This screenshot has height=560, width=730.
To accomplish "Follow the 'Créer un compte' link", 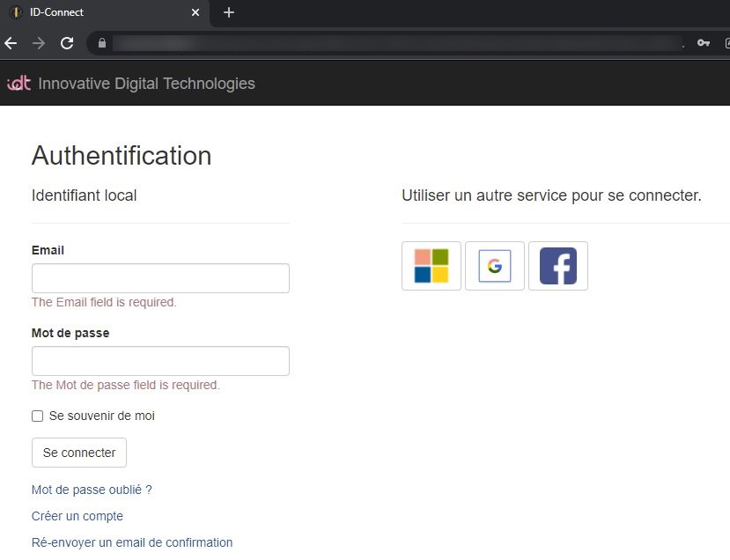I will [77, 516].
